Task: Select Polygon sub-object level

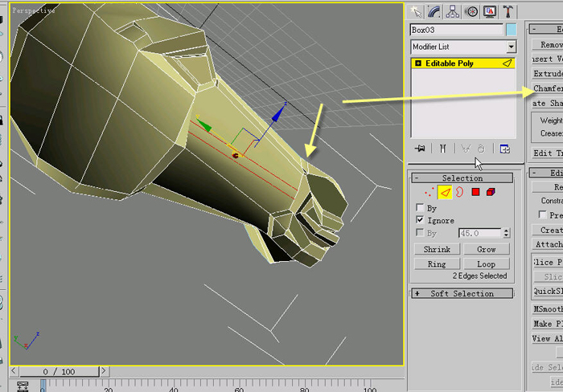Action: tap(475, 192)
